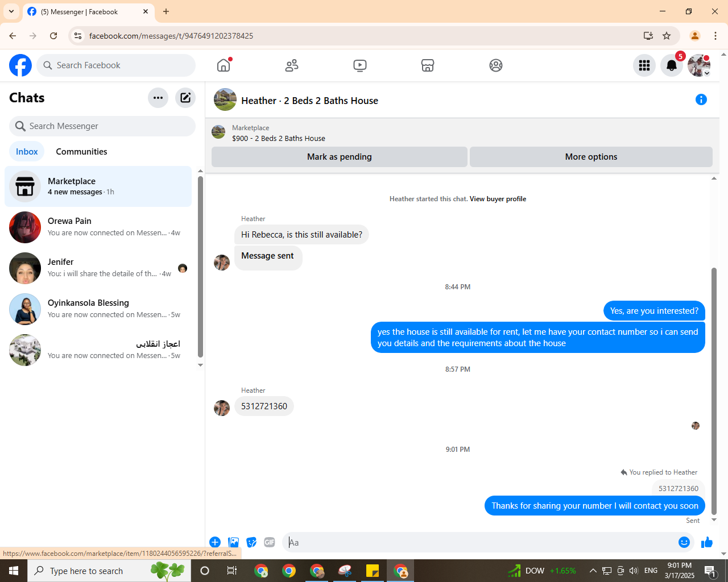
Task: Click the Windows taskbar search box
Action: pos(109,571)
